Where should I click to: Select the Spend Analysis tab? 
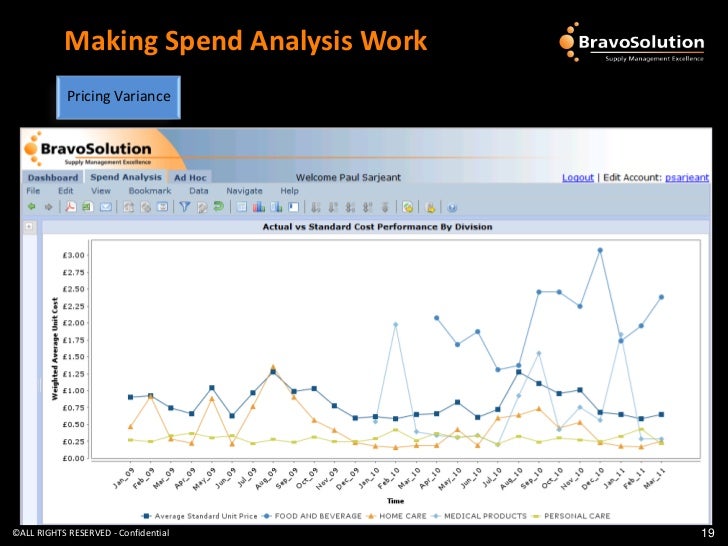(126, 177)
